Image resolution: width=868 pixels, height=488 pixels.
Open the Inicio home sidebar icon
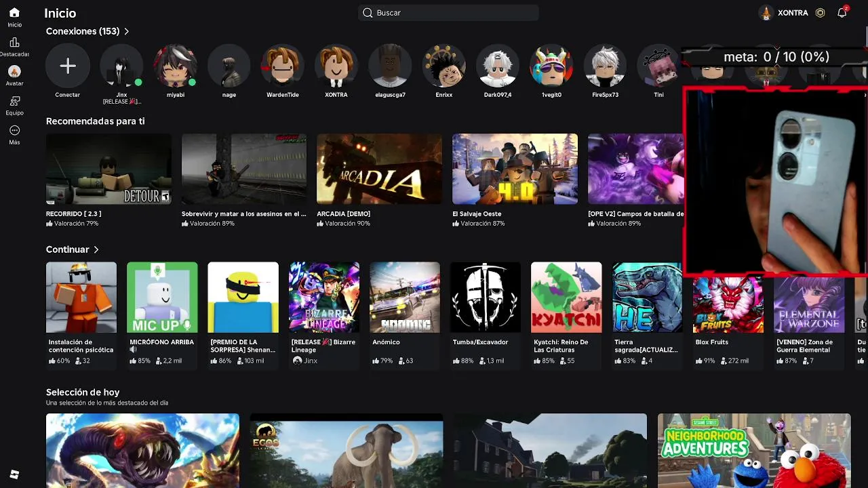coord(14,13)
